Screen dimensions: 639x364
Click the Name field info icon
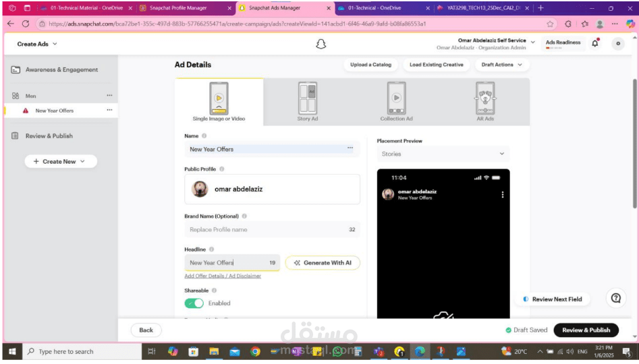pos(204,136)
